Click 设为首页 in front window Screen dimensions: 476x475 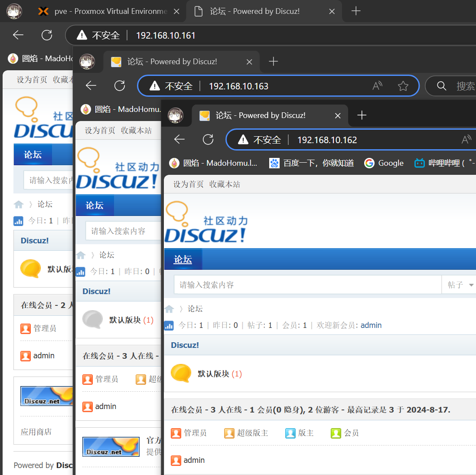(x=188, y=184)
